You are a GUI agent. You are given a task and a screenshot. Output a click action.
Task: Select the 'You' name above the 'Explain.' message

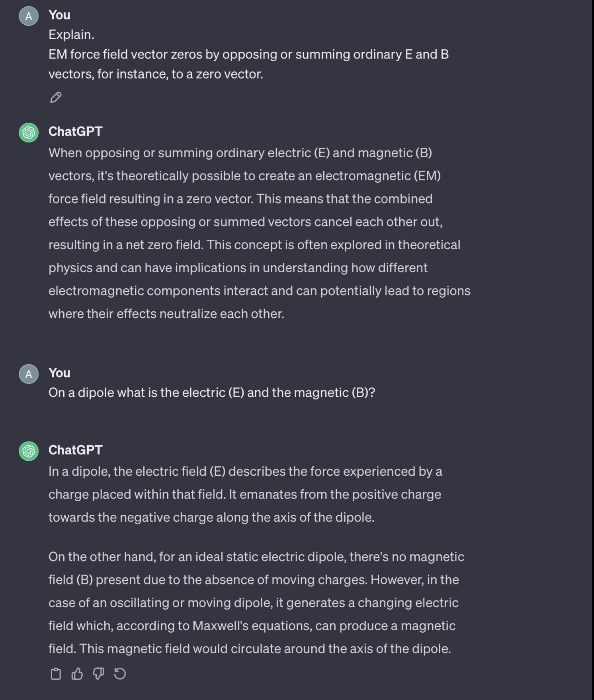point(59,15)
